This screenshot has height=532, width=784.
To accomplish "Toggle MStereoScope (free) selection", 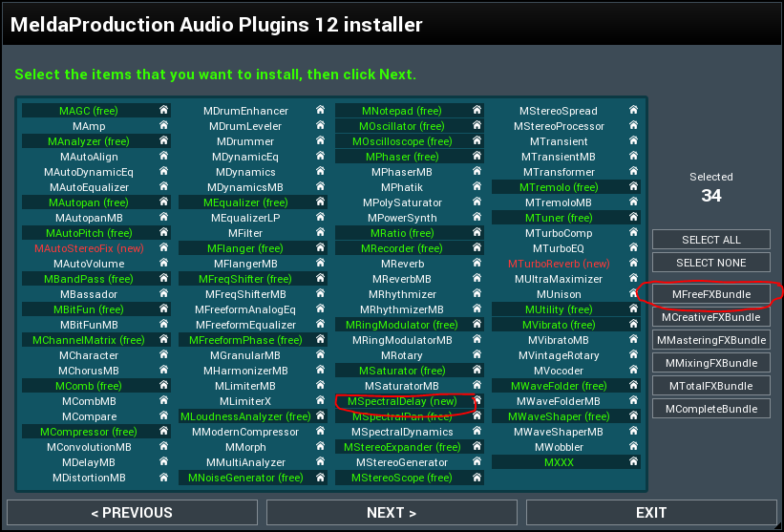I will 401,478.
